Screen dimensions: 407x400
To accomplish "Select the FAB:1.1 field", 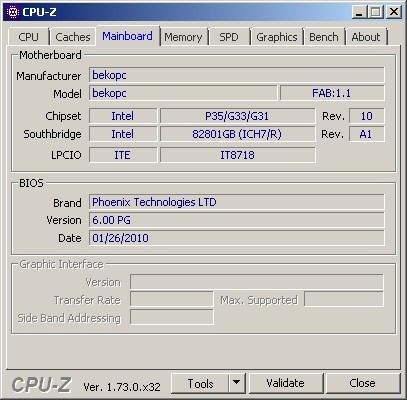I will 332,93.
